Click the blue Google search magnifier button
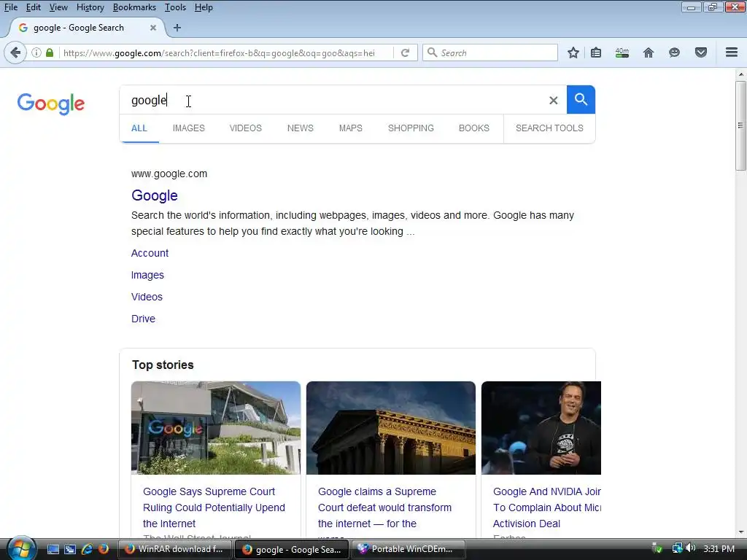Viewport: 747px width, 560px height. [x=581, y=99]
